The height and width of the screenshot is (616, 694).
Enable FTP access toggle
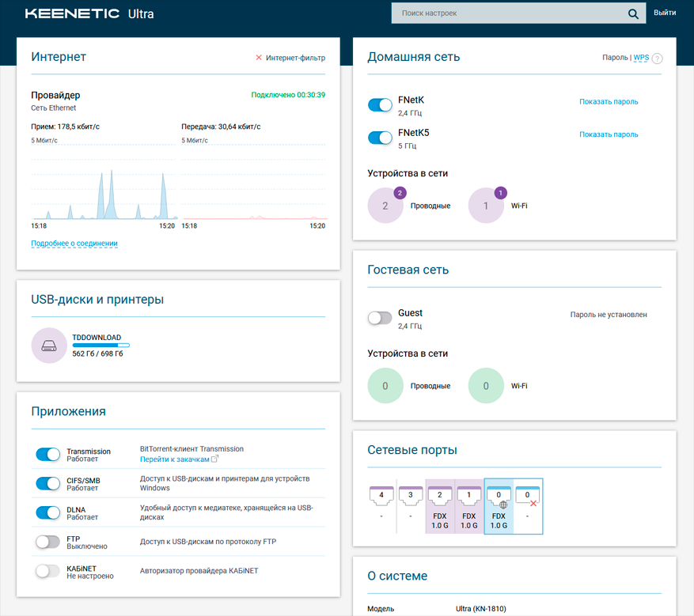tap(47, 542)
